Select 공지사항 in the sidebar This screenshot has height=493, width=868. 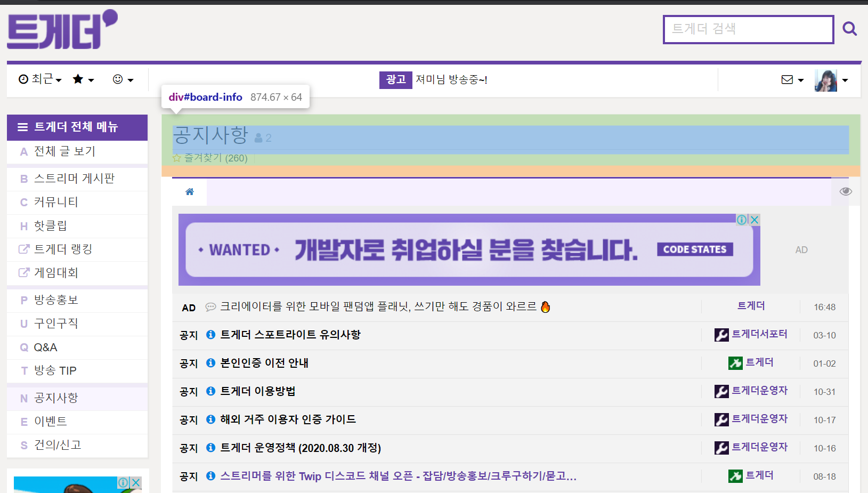click(77, 398)
